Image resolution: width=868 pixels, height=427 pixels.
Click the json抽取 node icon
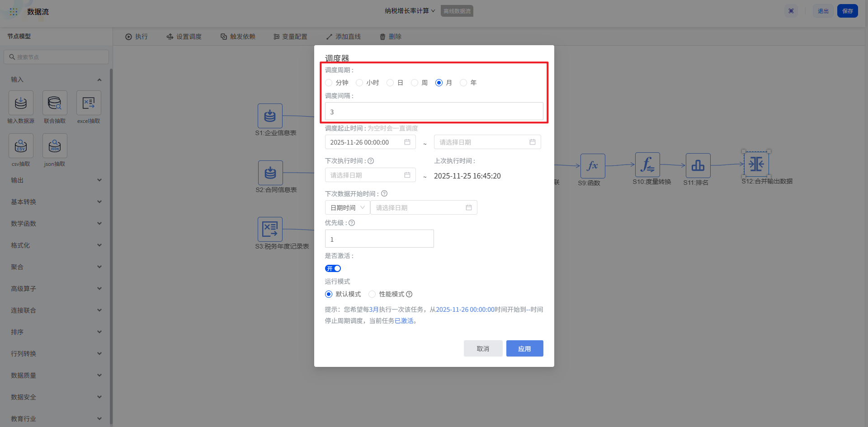pyautogui.click(x=55, y=146)
